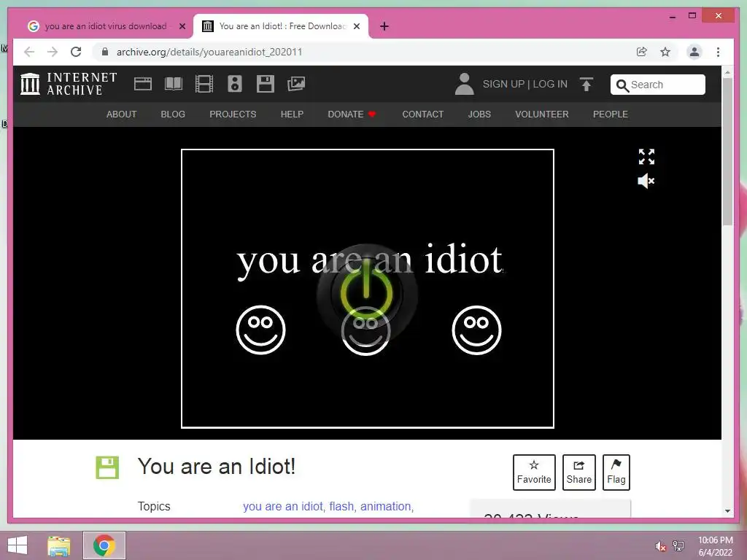Image resolution: width=747 pixels, height=560 pixels.
Task: Bookmark this page with star
Action: 665,52
